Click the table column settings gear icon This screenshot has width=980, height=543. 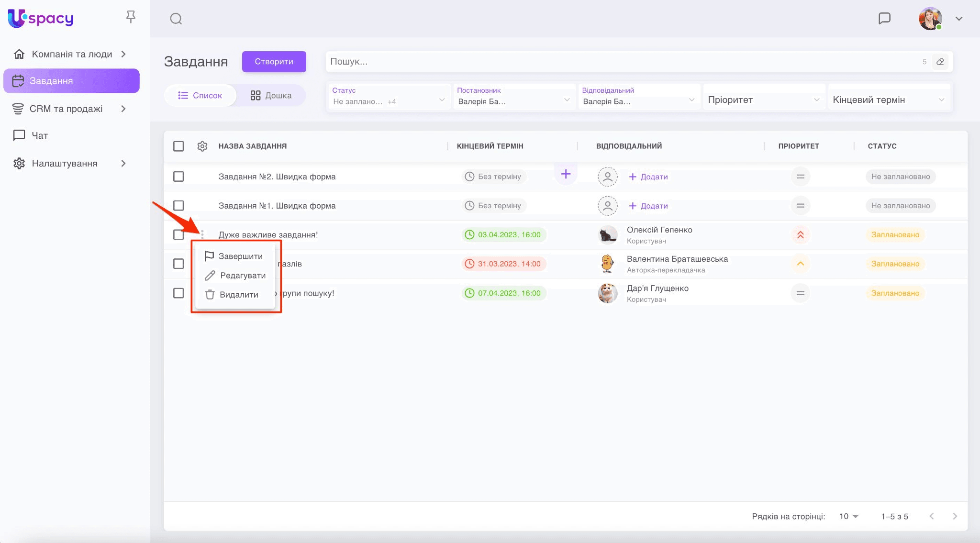coord(202,146)
